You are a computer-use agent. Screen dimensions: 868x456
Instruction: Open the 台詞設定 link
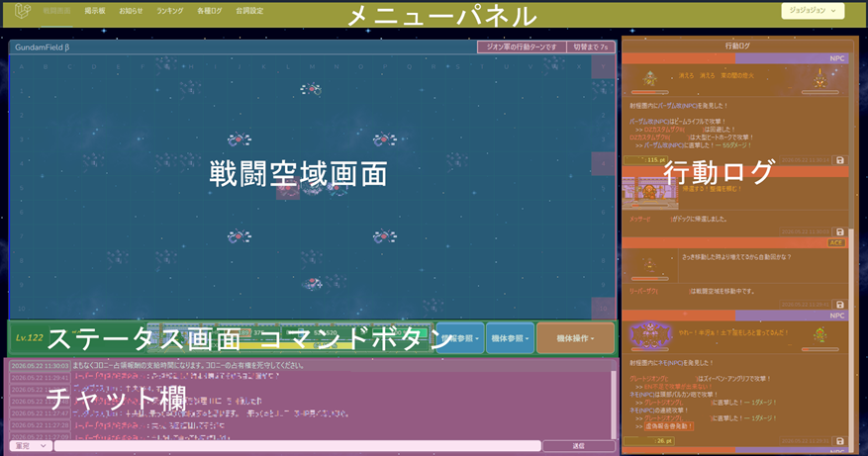249,11
